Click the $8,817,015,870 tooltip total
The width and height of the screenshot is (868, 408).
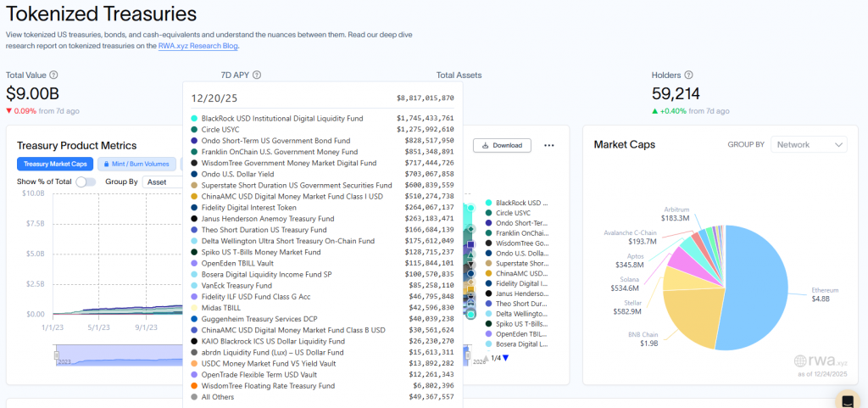click(426, 98)
